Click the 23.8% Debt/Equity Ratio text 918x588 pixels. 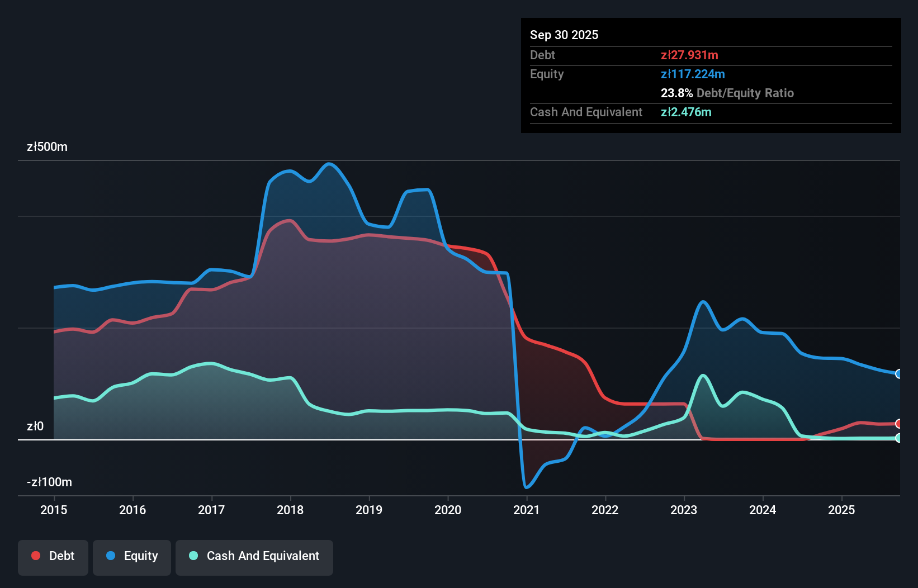click(727, 93)
